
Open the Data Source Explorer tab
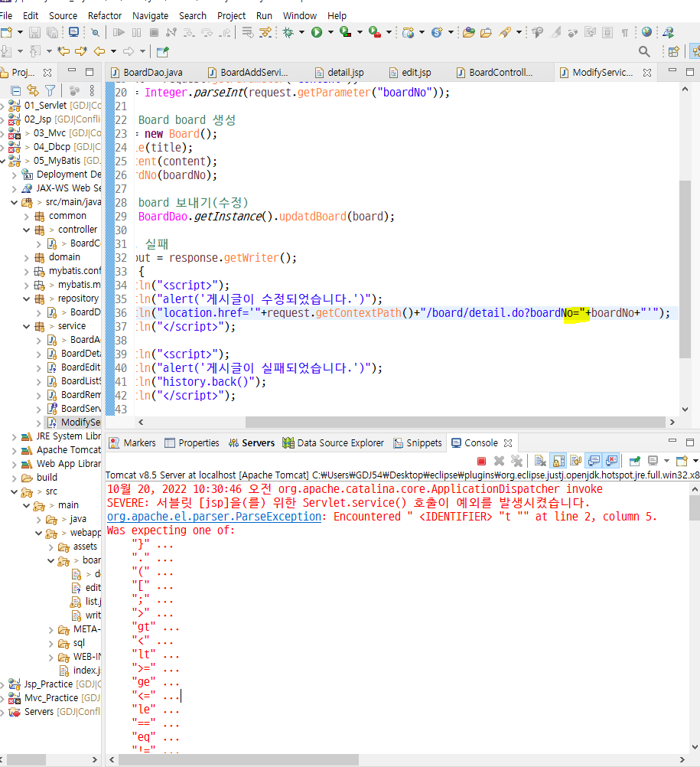[x=334, y=443]
